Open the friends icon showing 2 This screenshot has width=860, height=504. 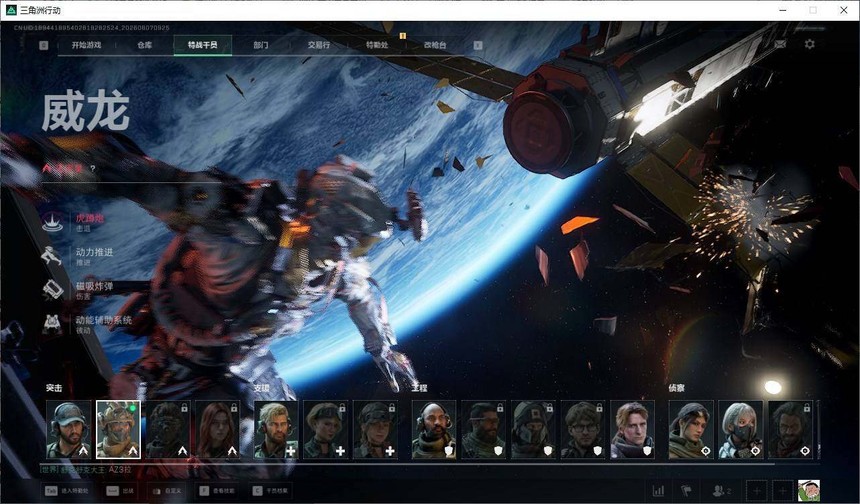coord(721,491)
